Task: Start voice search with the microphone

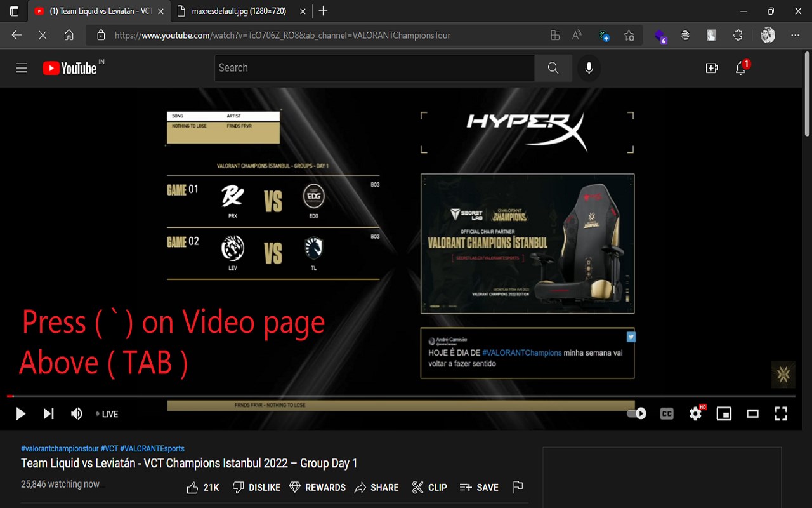Action: point(589,68)
